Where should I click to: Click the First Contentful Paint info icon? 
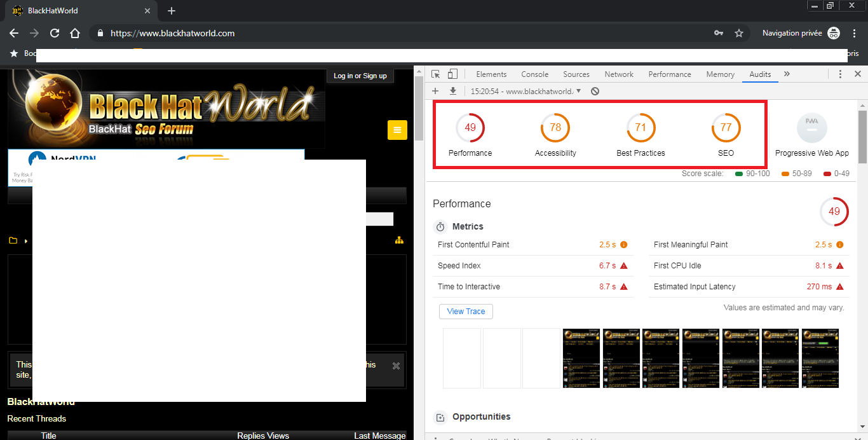[x=624, y=245]
